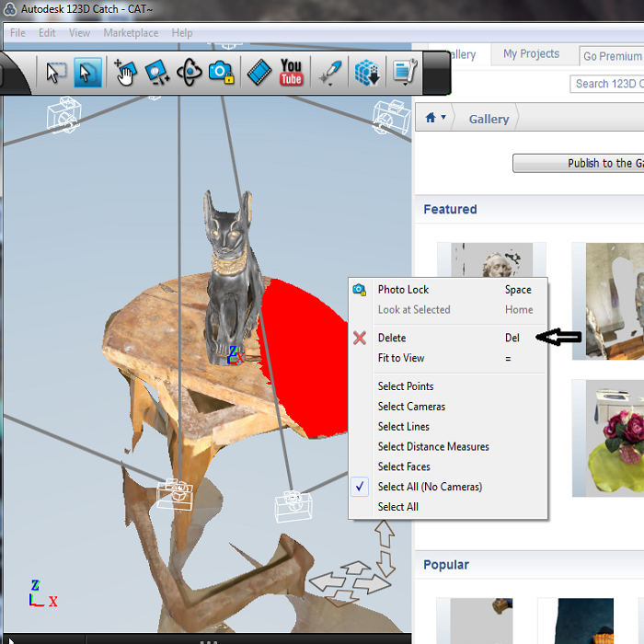644x644 pixels.
Task: Open the featured flower bouquet thumbnail
Action: 608,438
